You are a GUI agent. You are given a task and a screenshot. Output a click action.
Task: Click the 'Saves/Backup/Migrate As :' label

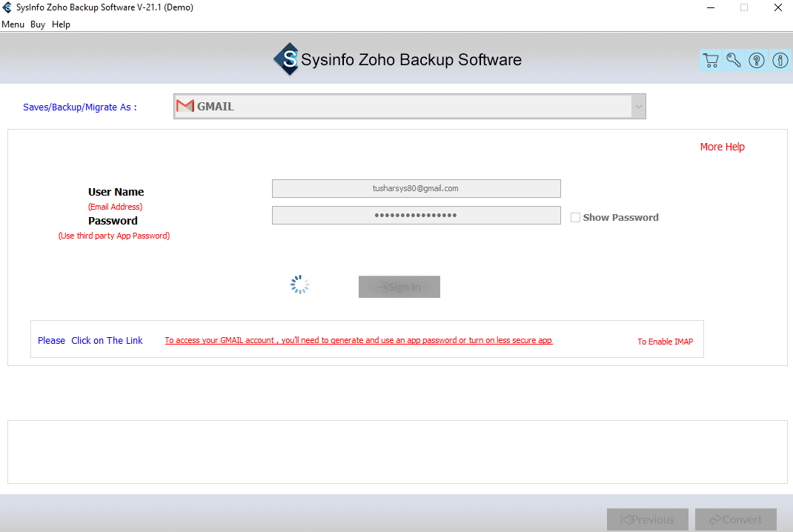[x=80, y=107]
